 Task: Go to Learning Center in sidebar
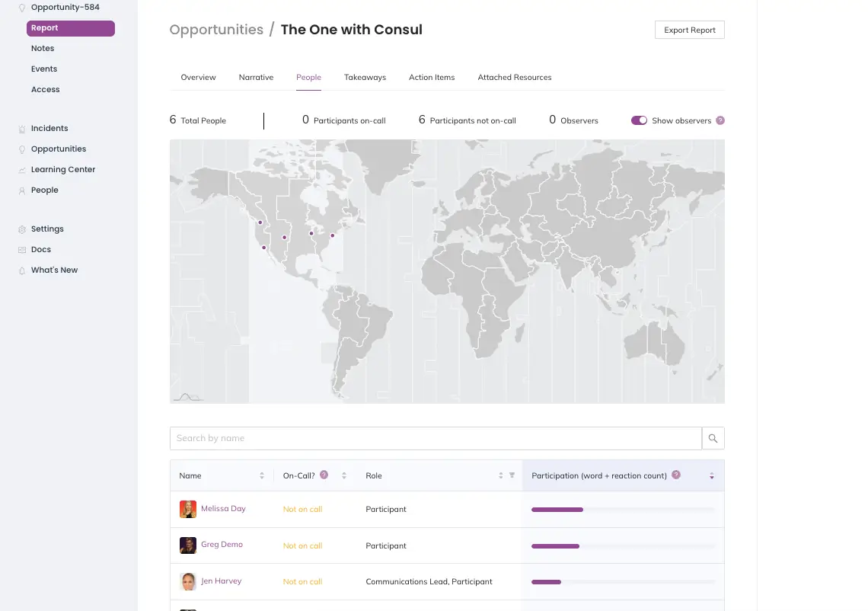click(63, 169)
